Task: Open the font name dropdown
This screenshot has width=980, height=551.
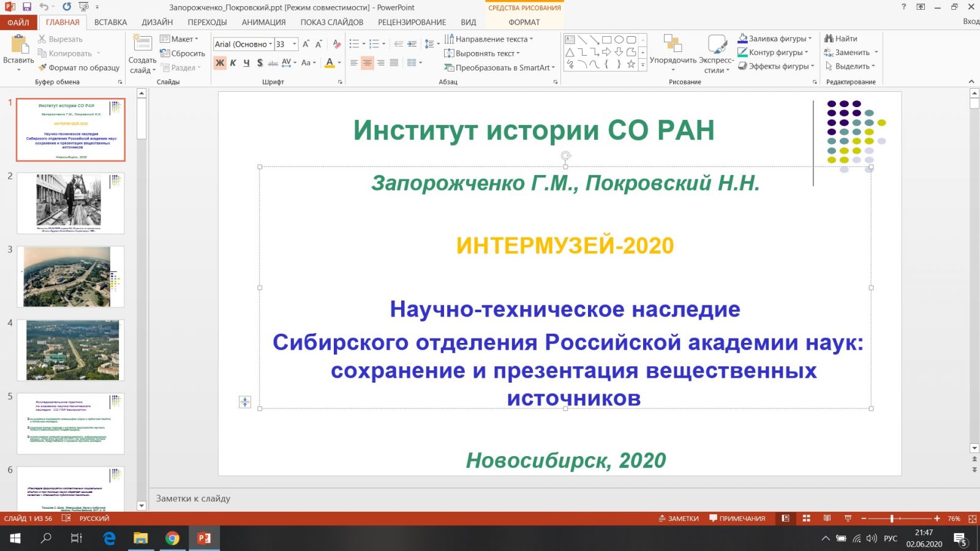Action: pyautogui.click(x=271, y=44)
